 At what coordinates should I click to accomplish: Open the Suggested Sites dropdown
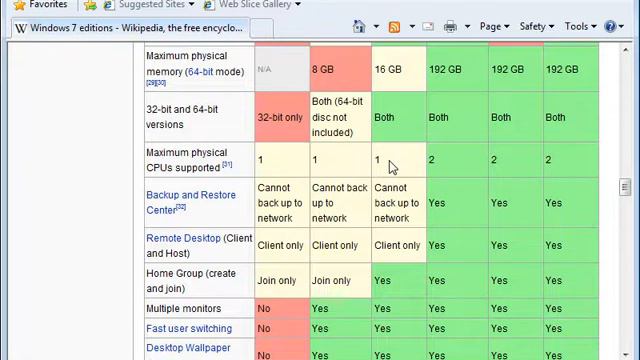pos(192,4)
